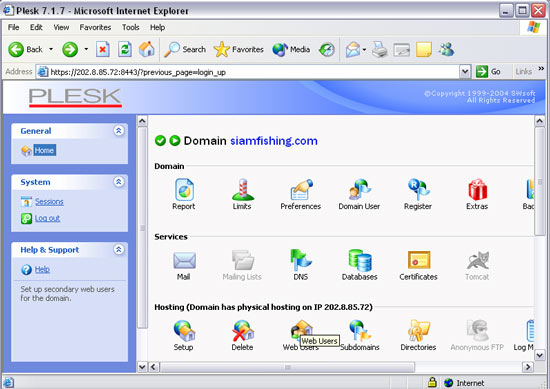Click the greyed Tomcat cat icon
This screenshot has height=389, width=550.
[x=478, y=261]
